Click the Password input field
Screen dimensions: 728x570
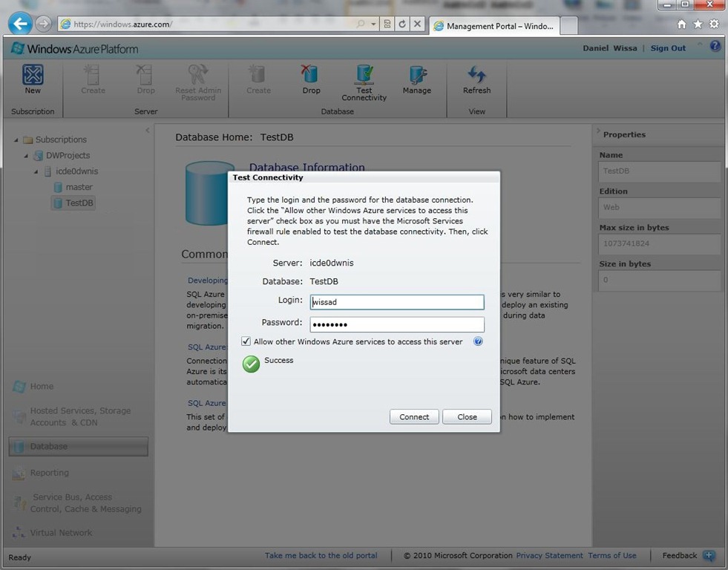pos(397,324)
